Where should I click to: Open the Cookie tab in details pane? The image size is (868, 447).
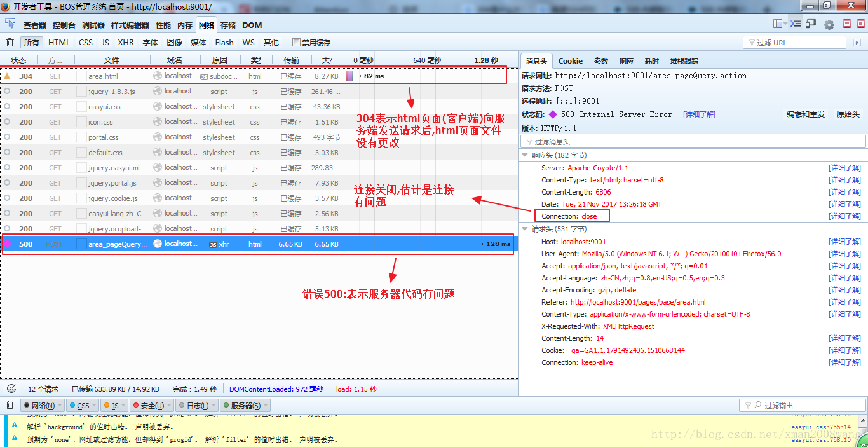click(x=571, y=61)
